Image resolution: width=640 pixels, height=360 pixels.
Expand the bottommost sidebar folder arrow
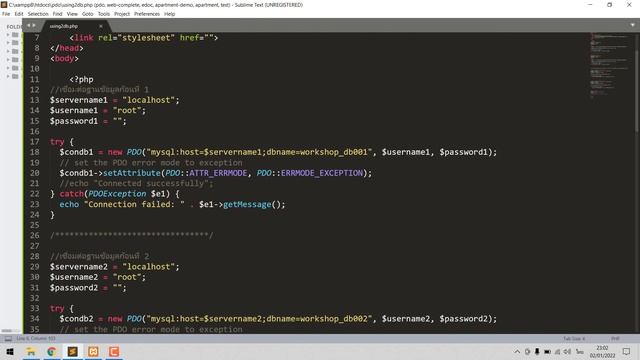(x=8, y=76)
